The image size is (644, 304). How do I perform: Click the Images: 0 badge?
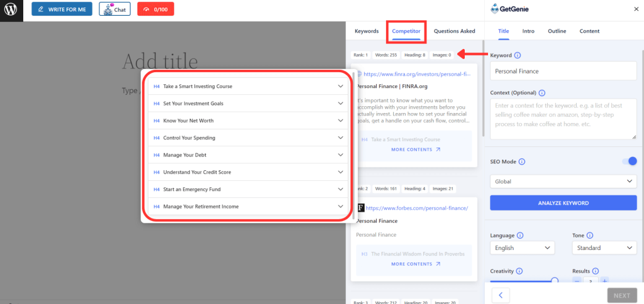(443, 55)
